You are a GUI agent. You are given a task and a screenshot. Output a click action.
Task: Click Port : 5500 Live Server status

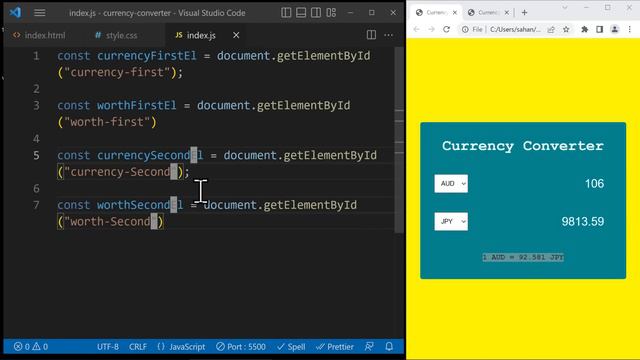[241, 347]
